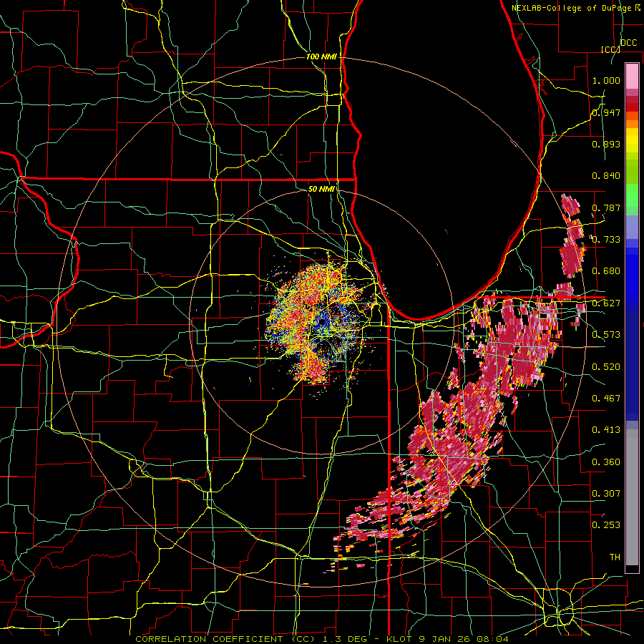
Task: Click the 9 JAN 26 date text
Action: click(444, 639)
